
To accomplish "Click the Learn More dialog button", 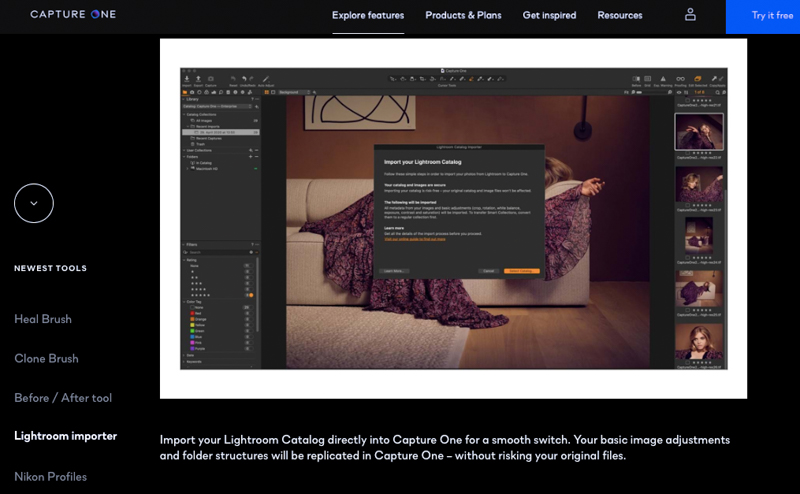I will pyautogui.click(x=394, y=271).
